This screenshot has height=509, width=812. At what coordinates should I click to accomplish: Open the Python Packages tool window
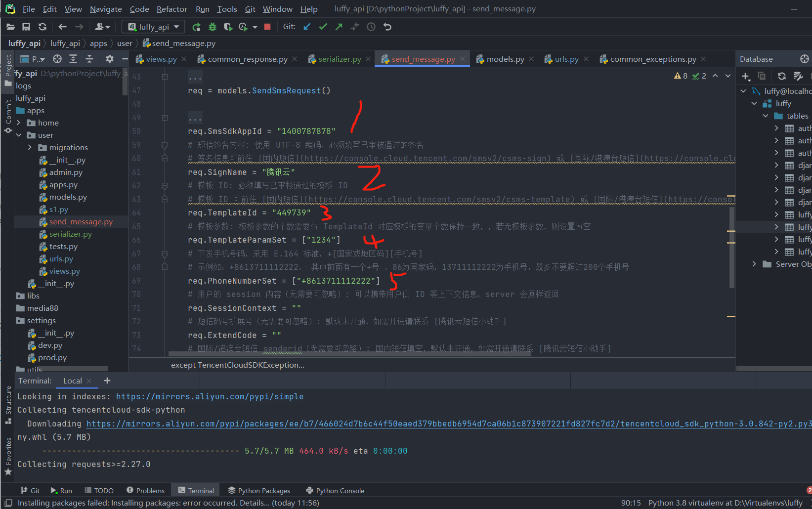click(x=259, y=491)
